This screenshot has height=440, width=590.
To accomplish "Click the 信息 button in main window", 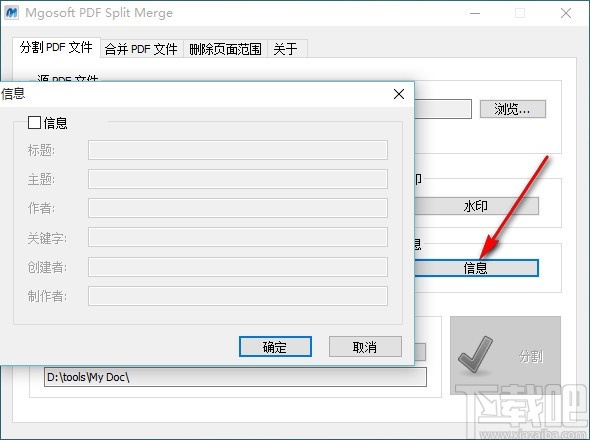I will [476, 268].
